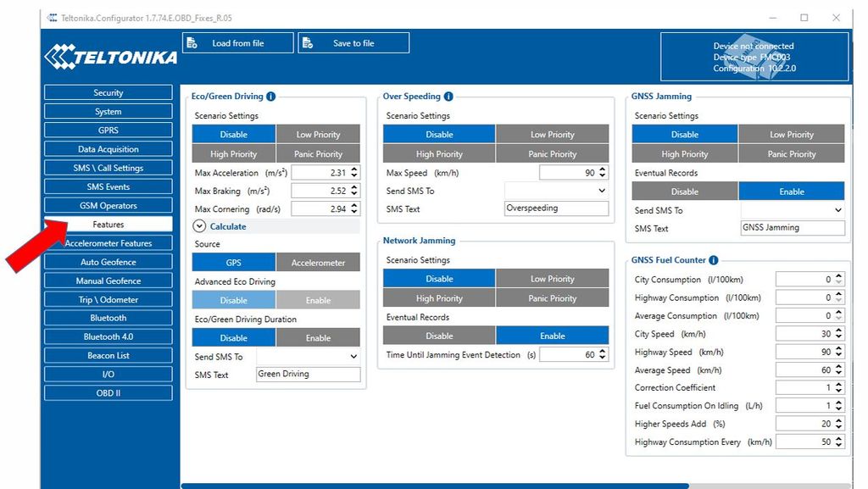This screenshot has width=868, height=489.
Task: Click the Teltonika logo
Action: [x=110, y=57]
